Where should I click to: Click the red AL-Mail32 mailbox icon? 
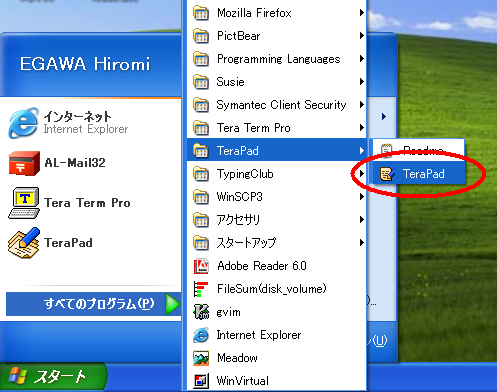[x=24, y=163]
